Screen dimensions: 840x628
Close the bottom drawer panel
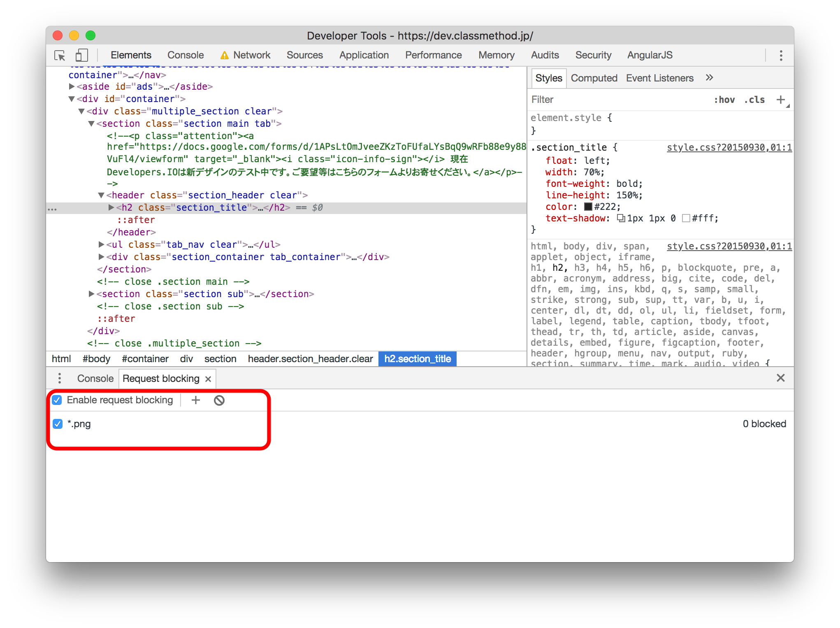pyautogui.click(x=780, y=378)
